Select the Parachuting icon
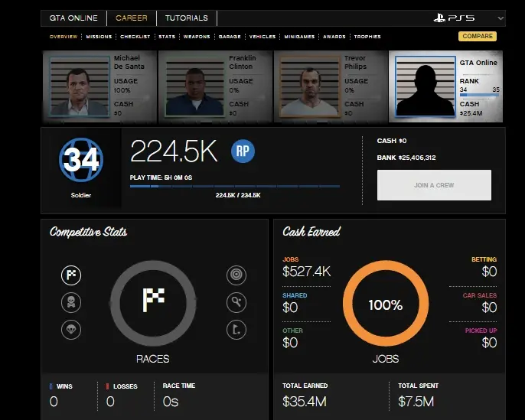This screenshot has height=420, width=525. coord(71,330)
